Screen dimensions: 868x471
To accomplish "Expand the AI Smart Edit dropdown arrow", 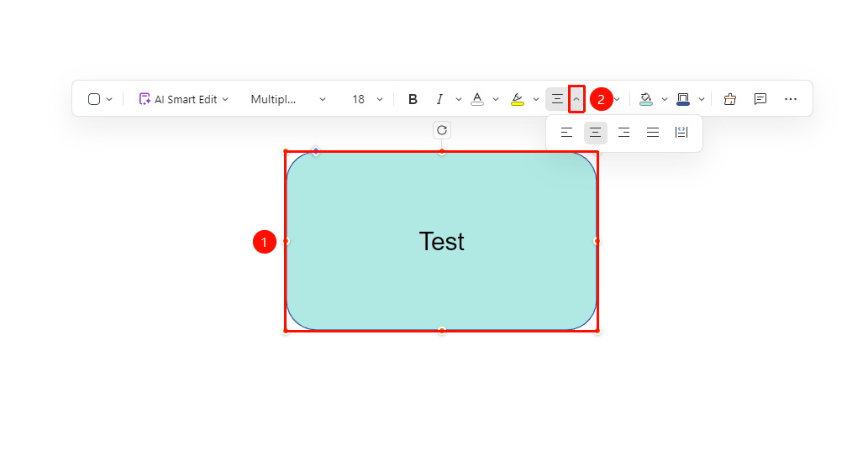I will [x=225, y=100].
